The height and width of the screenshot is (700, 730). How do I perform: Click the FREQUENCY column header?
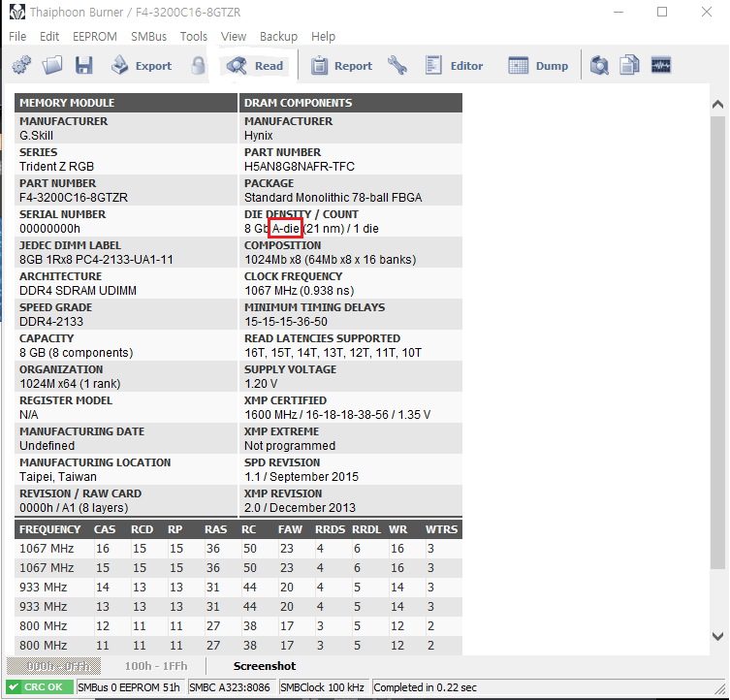click(49, 529)
